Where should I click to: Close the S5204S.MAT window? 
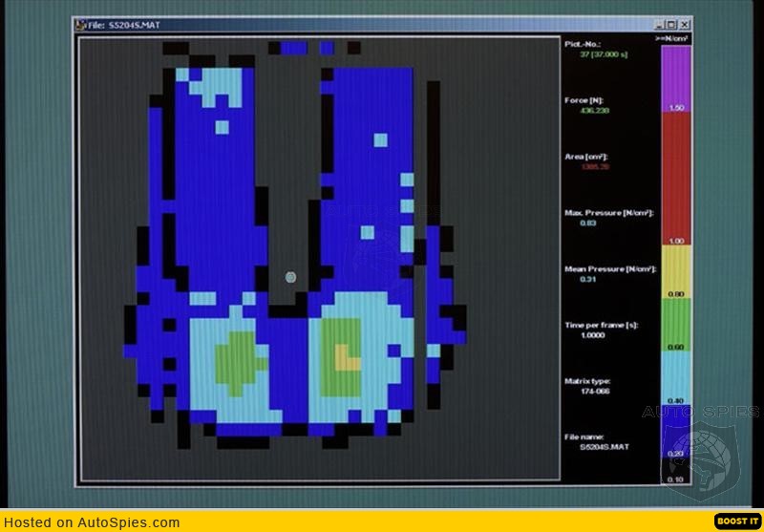684,25
